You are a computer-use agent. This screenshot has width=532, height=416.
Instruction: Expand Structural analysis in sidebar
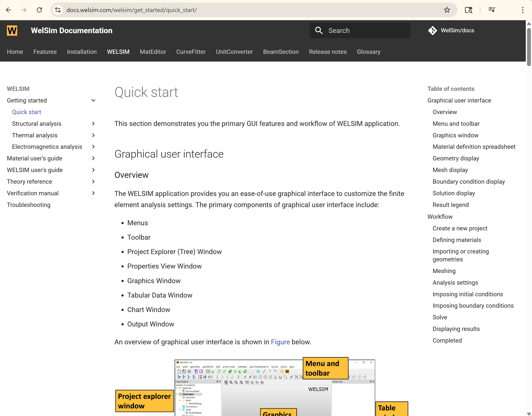[93, 124]
